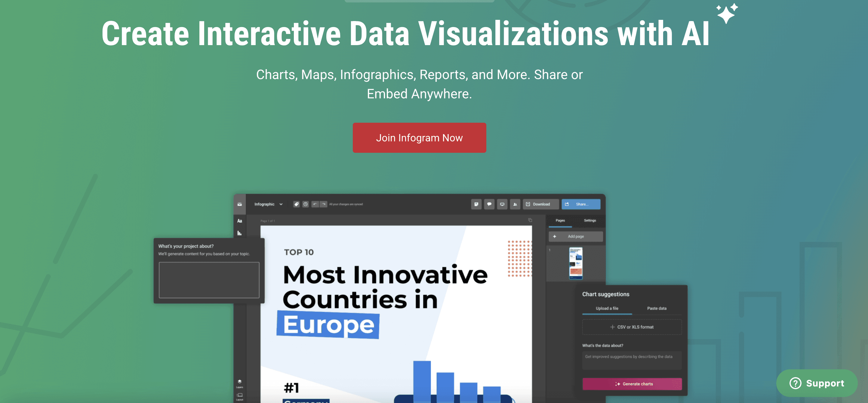This screenshot has height=403, width=868.
Task: Click the tag icon in the editor toolbar
Action: (x=297, y=204)
